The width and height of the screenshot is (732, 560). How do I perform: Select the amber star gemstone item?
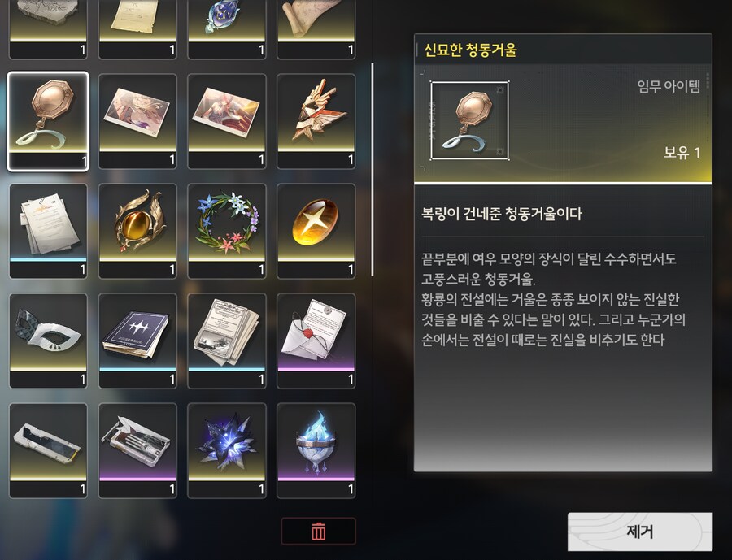316,231
